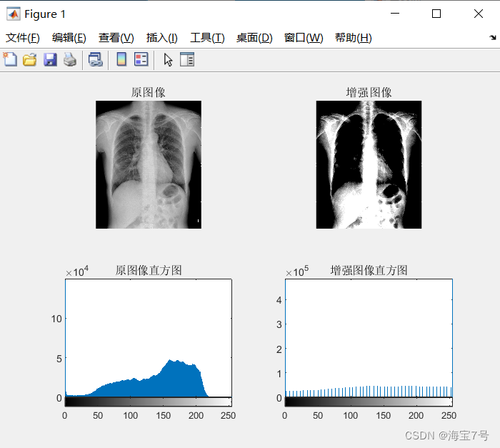
Task: Click the 增强图像 title text
Action: click(369, 93)
